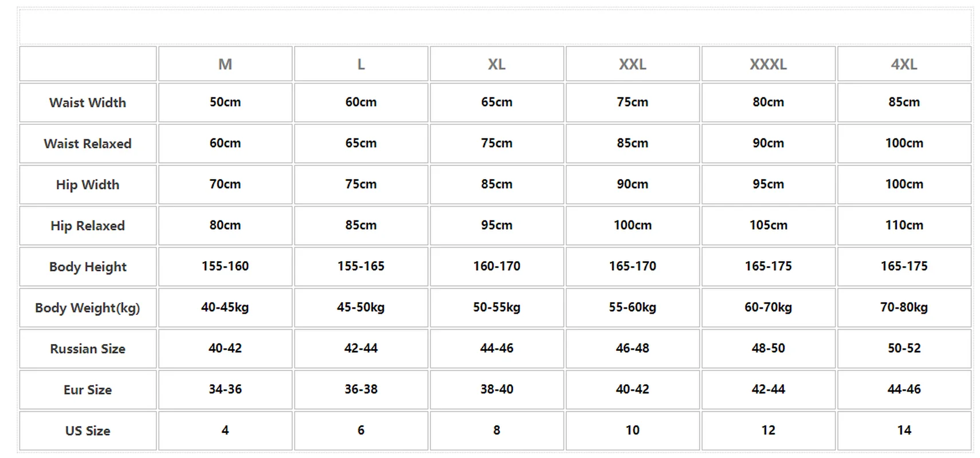Select the 4XL size header cell
Screen dimensions: 980x458
tap(904, 64)
